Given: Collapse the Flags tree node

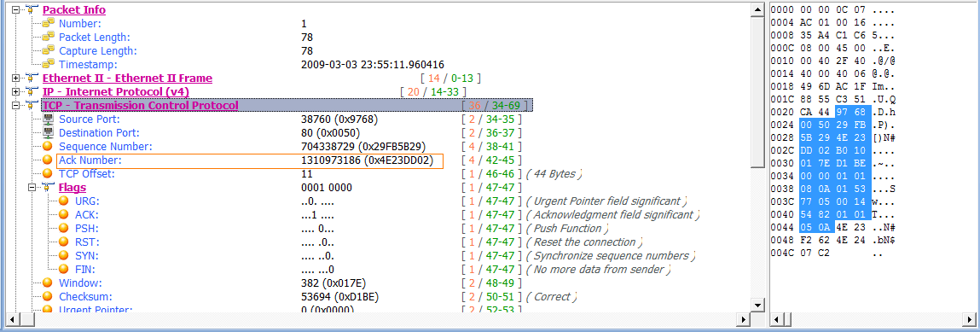Looking at the screenshot, I should pos(32,188).
